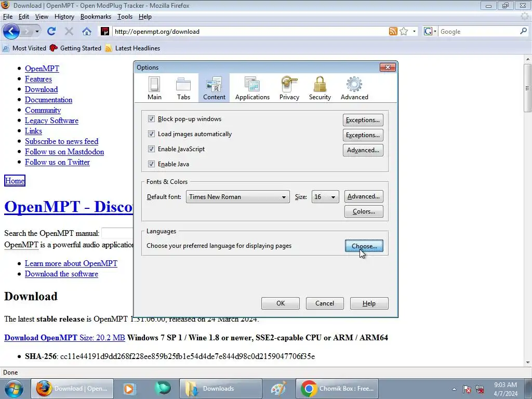Open Learn more about OpenMPT link
The height and width of the screenshot is (399, 532).
[71, 263]
